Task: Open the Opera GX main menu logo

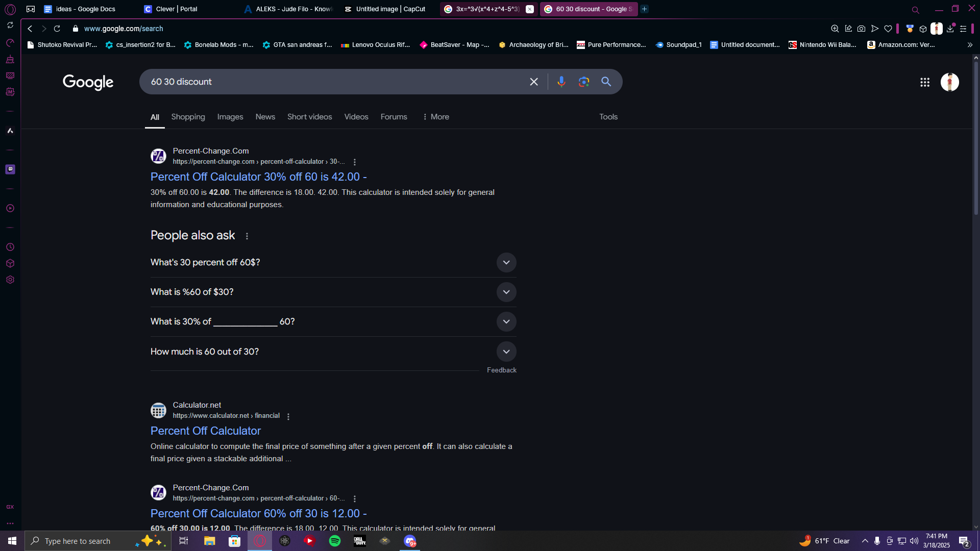Action: coord(10,9)
